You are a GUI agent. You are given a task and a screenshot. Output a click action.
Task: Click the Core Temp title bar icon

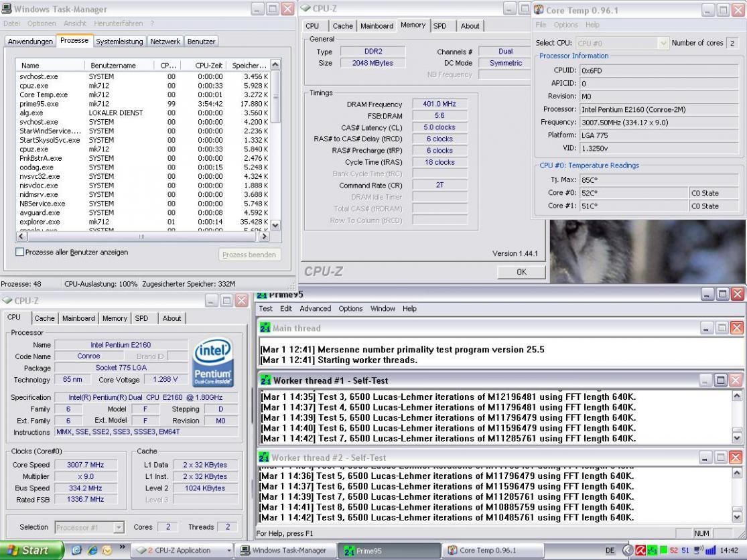pos(539,9)
